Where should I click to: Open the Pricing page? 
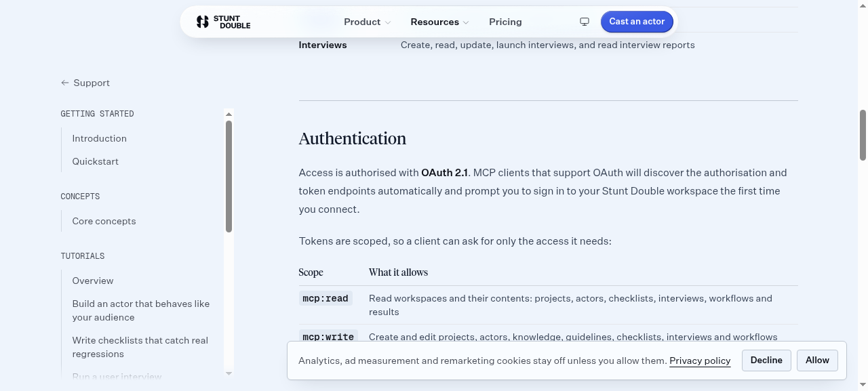point(505,22)
